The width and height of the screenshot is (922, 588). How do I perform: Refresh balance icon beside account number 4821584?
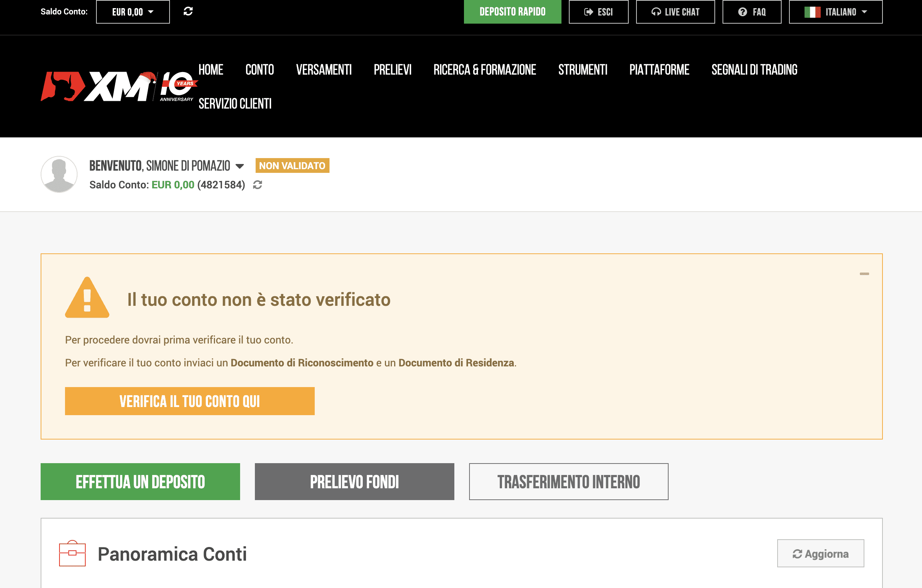click(257, 185)
